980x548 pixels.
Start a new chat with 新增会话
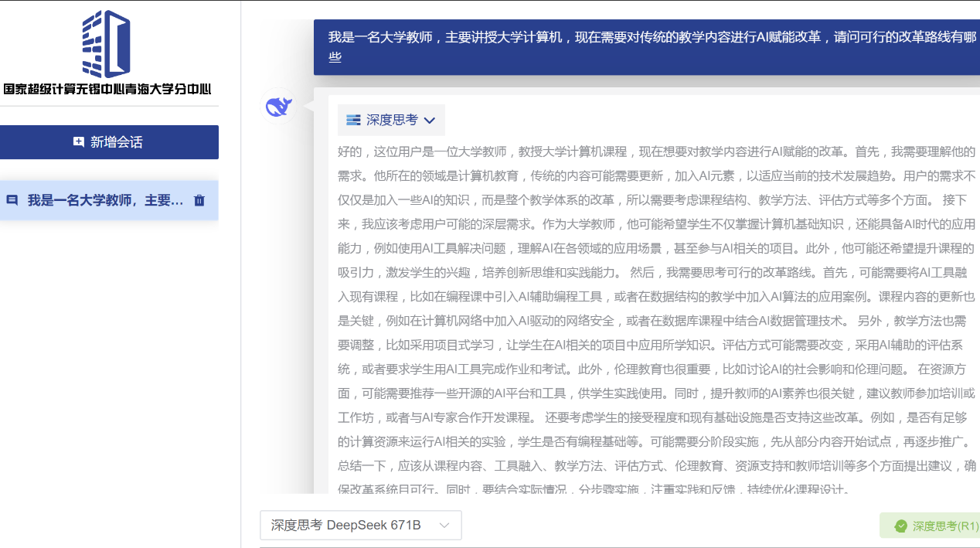pyautogui.click(x=109, y=142)
